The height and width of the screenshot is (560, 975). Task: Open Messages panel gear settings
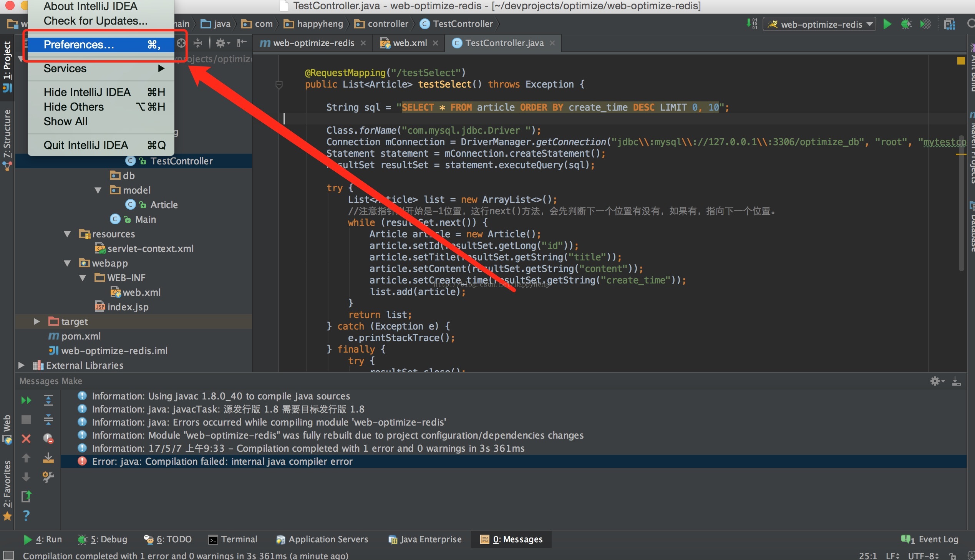937,381
